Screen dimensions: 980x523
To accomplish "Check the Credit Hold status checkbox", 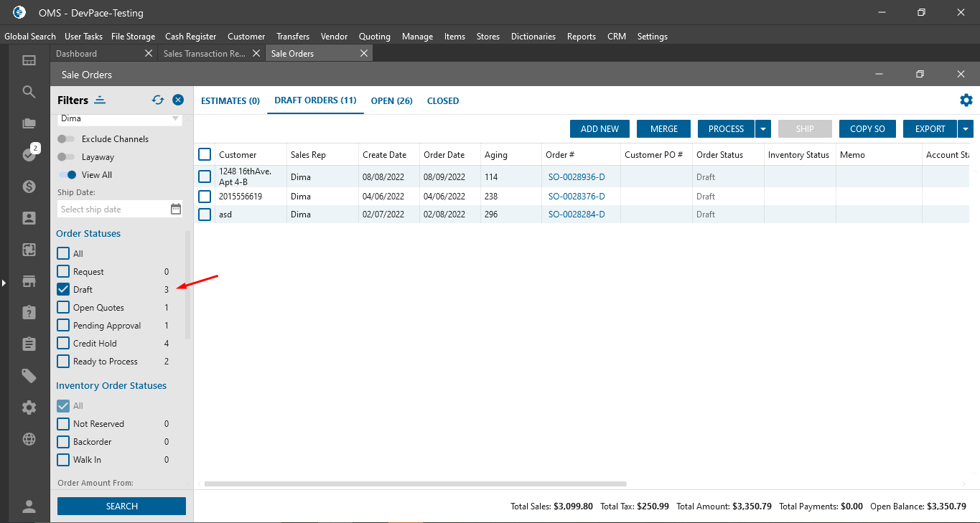I will (x=63, y=344).
